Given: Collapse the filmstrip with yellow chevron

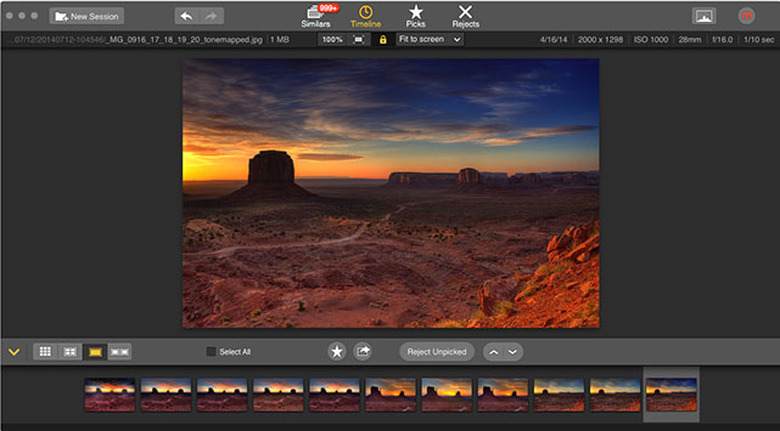Looking at the screenshot, I should [x=14, y=352].
